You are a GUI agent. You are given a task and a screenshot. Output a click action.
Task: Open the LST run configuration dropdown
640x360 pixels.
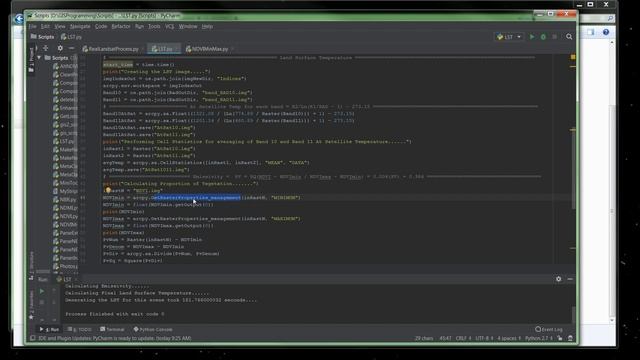[x=509, y=37]
